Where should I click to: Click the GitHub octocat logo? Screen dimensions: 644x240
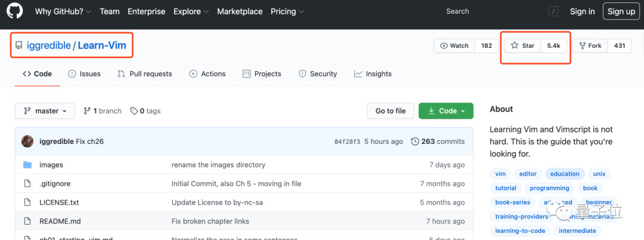tap(14, 11)
